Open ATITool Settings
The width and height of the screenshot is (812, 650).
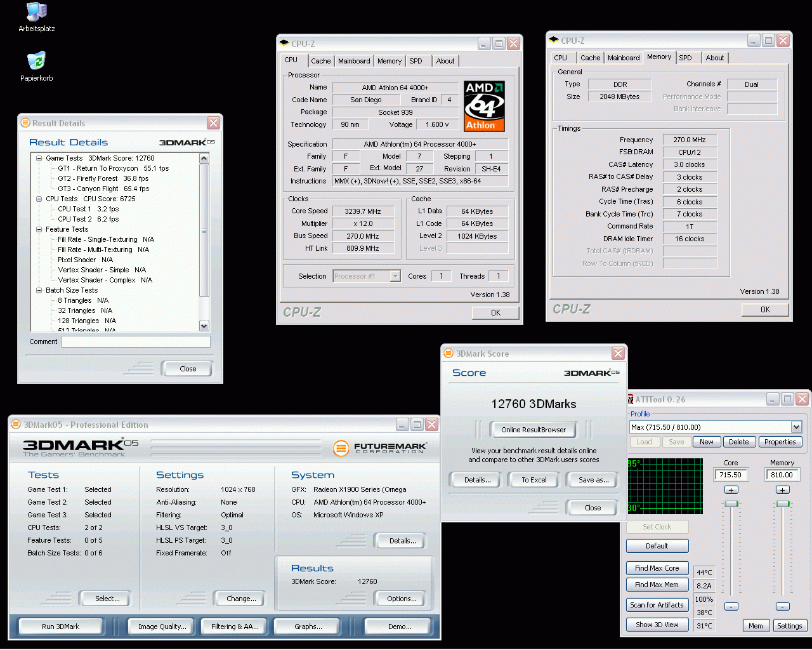click(x=790, y=626)
